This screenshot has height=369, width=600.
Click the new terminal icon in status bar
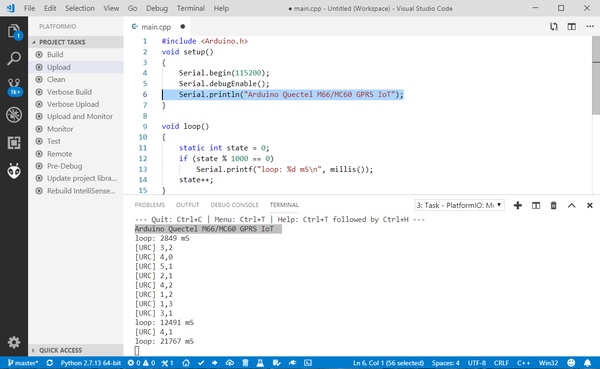(308, 363)
